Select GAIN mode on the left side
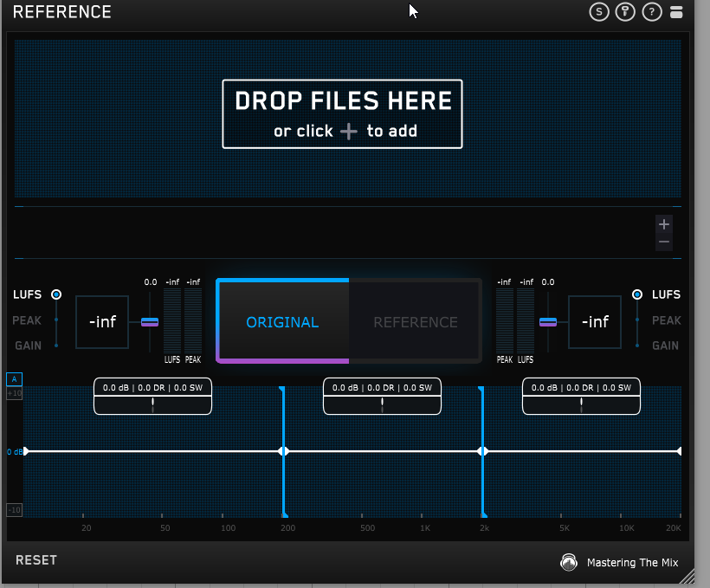Viewport: 710px width, 588px height. [27, 346]
